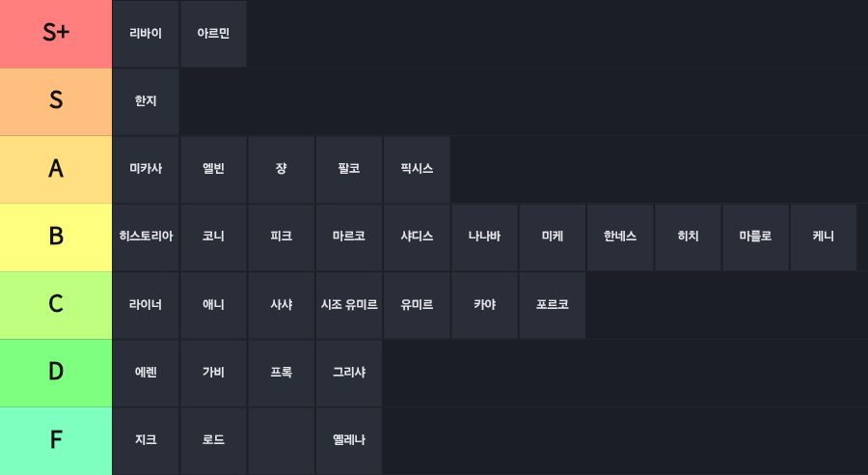Viewport: 868px width, 475px height.
Task: Click the 한네스 tile in B tier
Action: (x=620, y=237)
